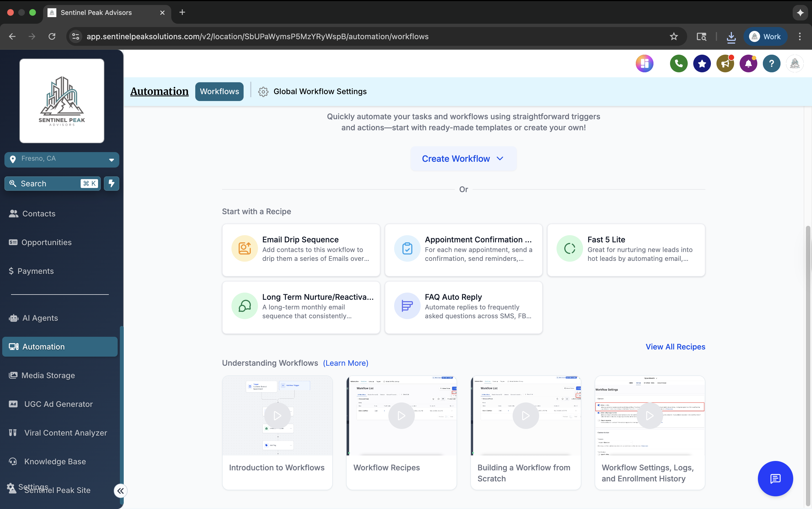
Task: Click the lightning quick actions icon beside Search
Action: [x=112, y=184]
